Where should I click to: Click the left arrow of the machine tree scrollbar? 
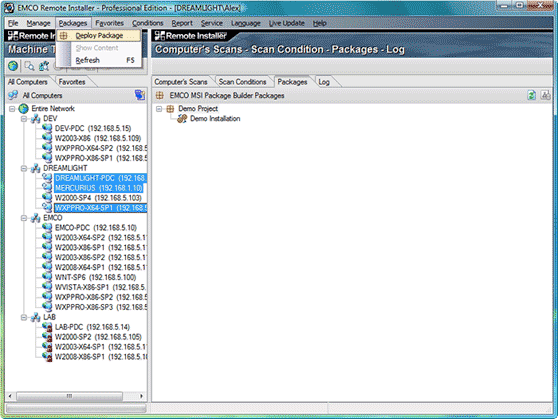10,396
